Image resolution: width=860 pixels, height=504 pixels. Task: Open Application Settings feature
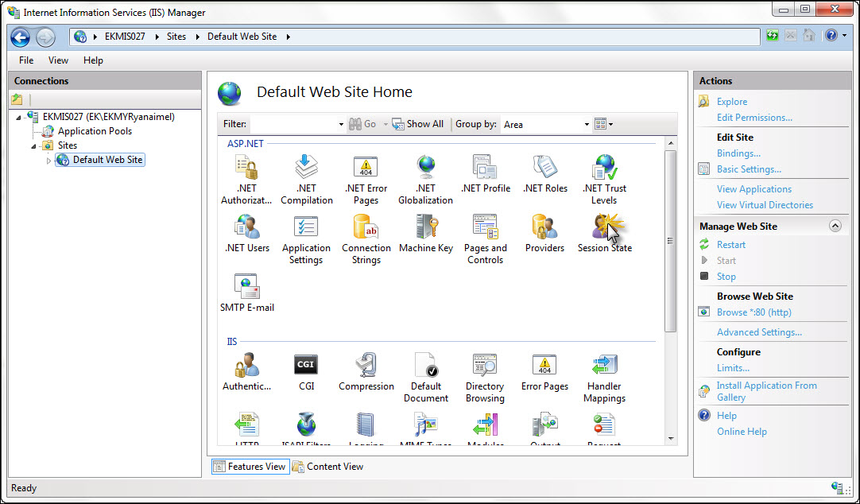pos(306,239)
